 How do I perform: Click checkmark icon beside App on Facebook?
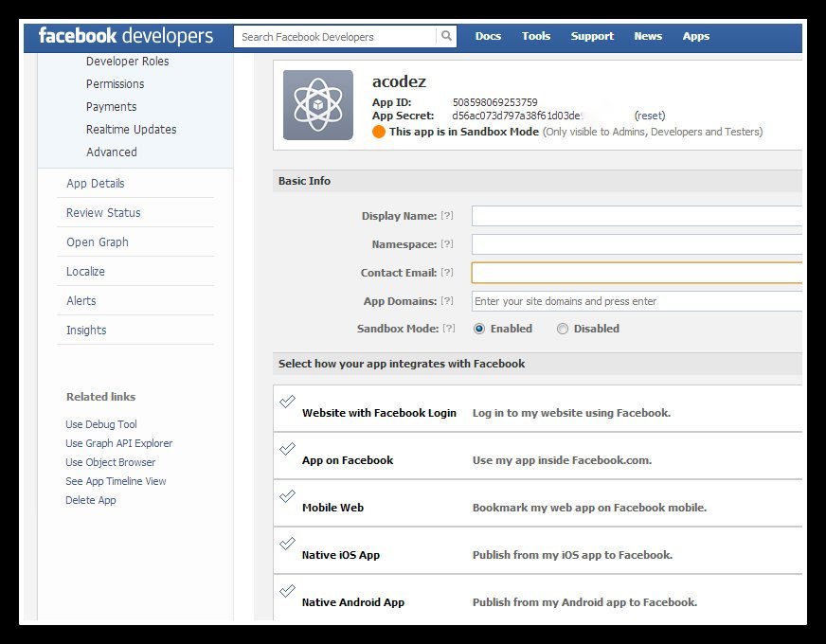(x=287, y=449)
